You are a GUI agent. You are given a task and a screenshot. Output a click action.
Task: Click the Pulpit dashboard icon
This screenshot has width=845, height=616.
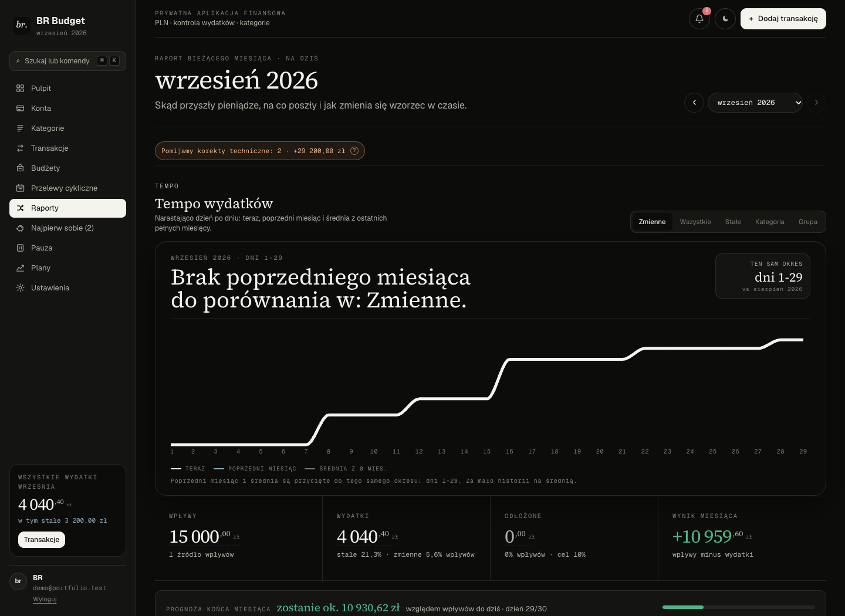tap(20, 89)
